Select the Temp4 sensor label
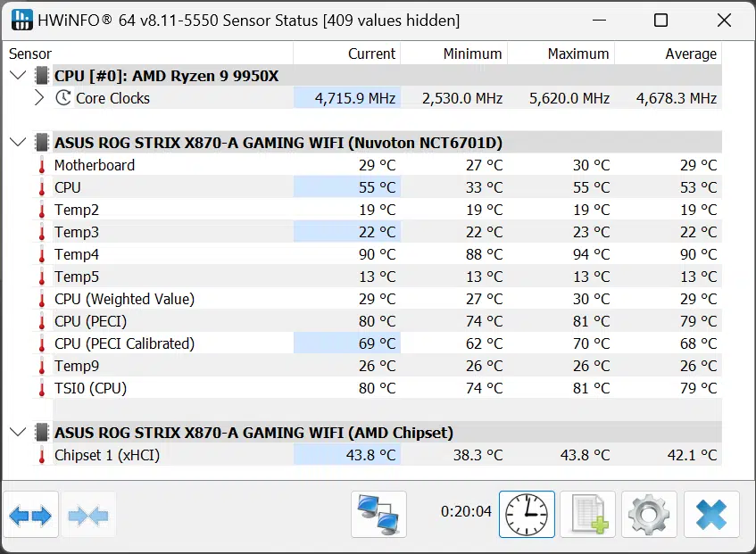The width and height of the screenshot is (756, 554). tap(77, 254)
